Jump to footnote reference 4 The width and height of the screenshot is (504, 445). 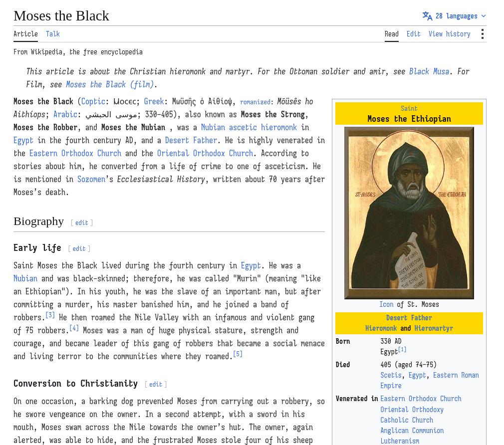74,328
